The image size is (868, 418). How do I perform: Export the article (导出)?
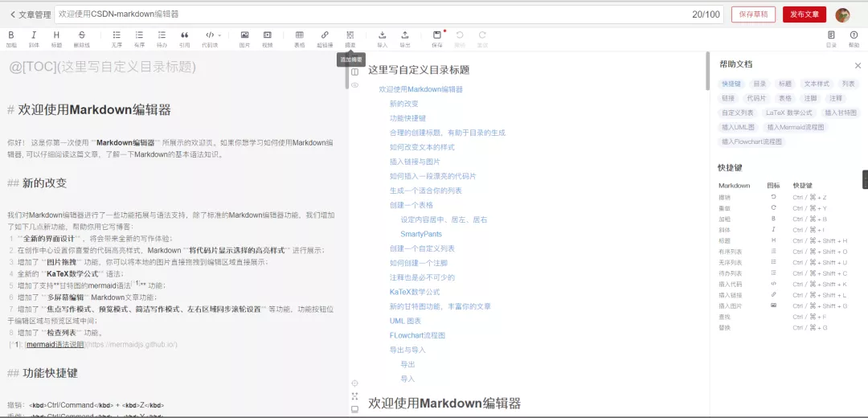(x=405, y=39)
